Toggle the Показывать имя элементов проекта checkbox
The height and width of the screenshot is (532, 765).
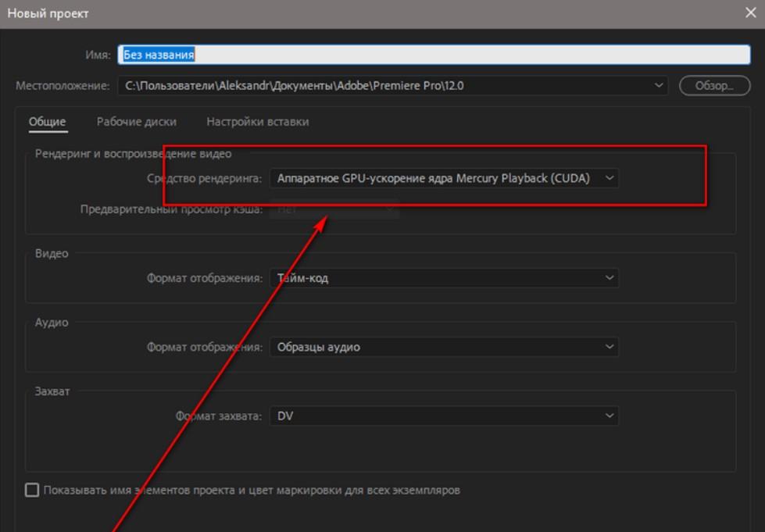tap(32, 490)
